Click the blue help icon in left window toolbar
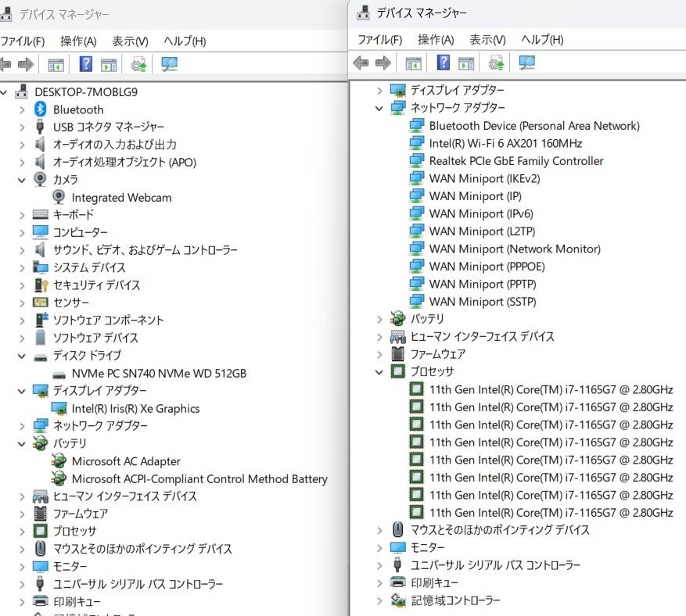 pyautogui.click(x=86, y=64)
